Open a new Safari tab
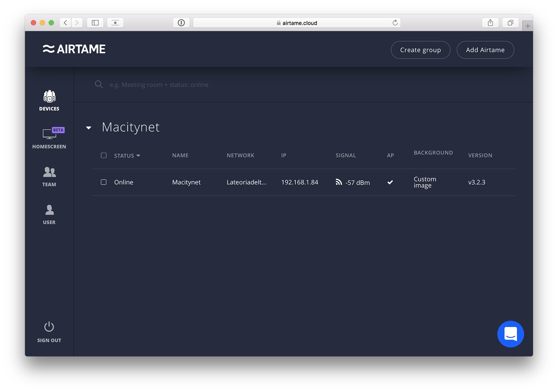 pos(528,26)
